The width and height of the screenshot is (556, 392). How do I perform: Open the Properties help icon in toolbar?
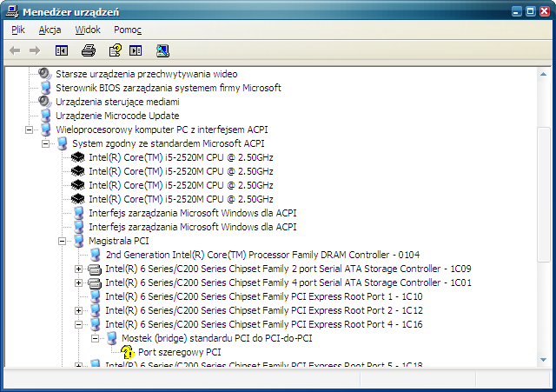[116, 50]
